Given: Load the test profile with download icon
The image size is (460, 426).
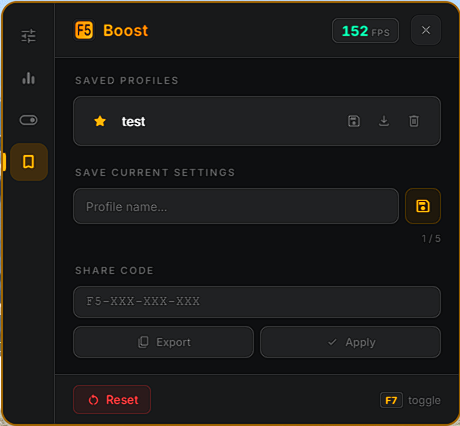Looking at the screenshot, I should pyautogui.click(x=384, y=121).
